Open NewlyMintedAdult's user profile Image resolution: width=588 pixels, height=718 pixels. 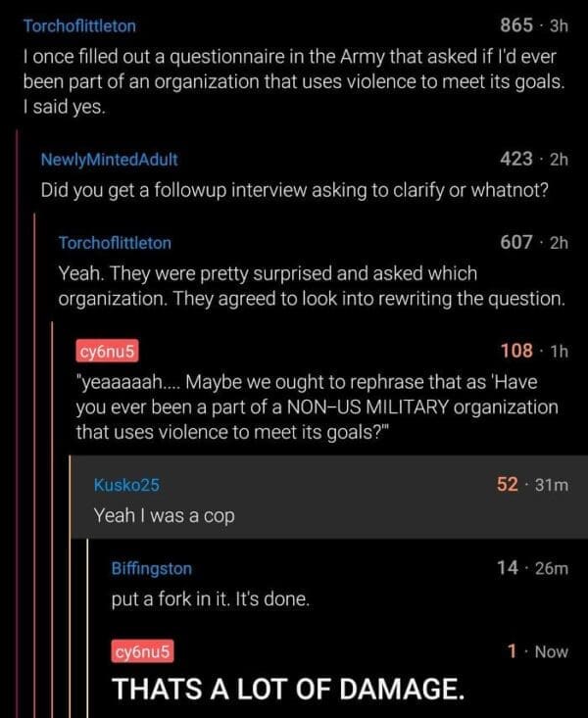pyautogui.click(x=109, y=160)
